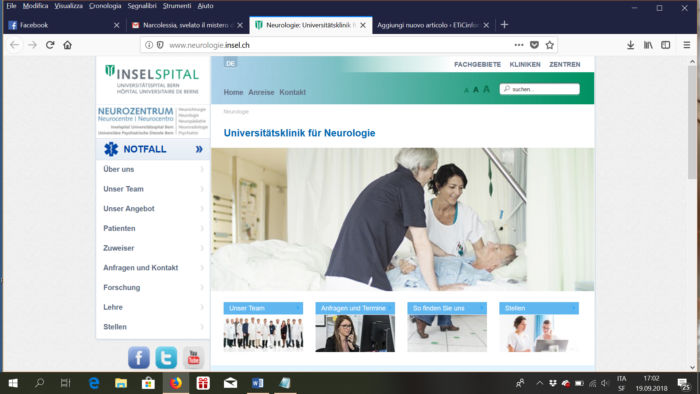The image size is (700, 394).
Task: Expand Anfragen und Kontakt chevron
Action: click(x=202, y=268)
